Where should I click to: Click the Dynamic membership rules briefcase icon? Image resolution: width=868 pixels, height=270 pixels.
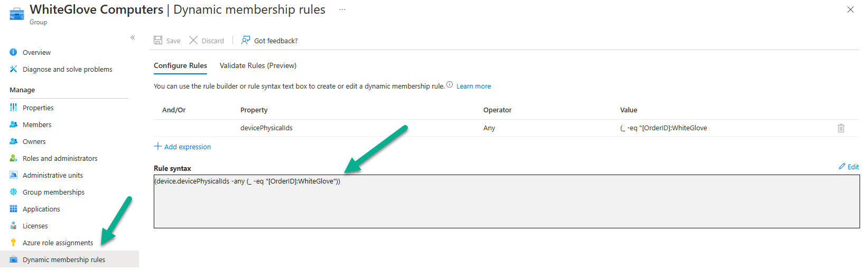[13, 259]
